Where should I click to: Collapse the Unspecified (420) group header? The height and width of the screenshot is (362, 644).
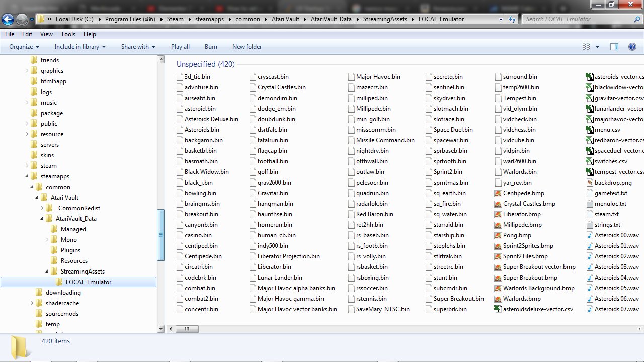pyautogui.click(x=205, y=64)
